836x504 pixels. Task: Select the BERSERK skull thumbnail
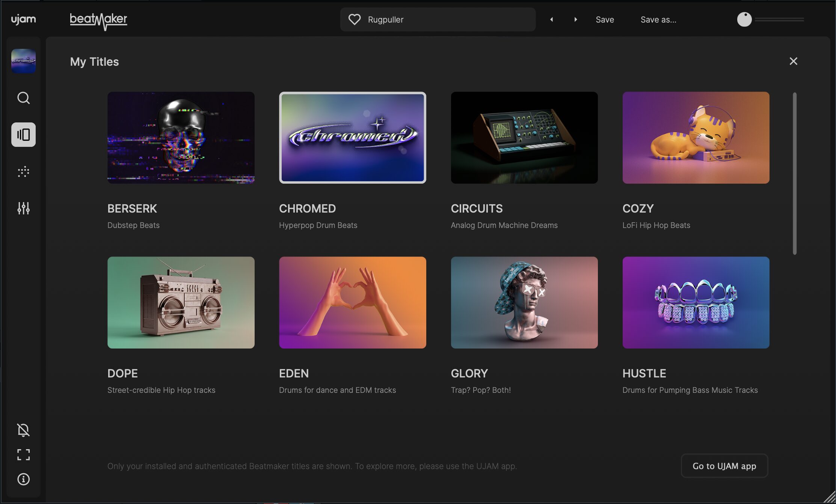pos(181,137)
